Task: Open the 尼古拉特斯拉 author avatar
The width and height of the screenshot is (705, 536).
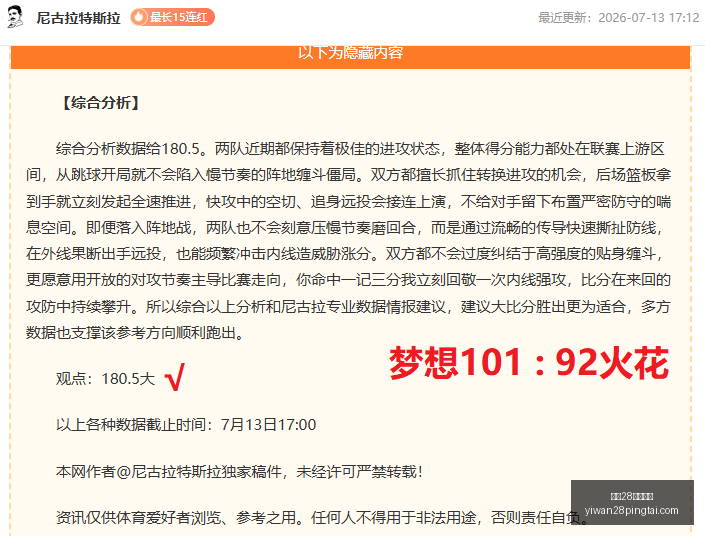Action: click(15, 17)
